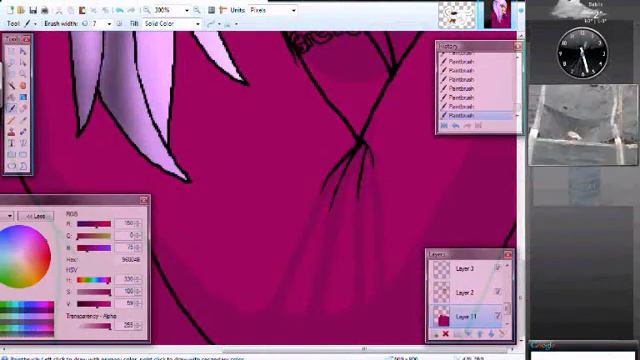Click the New image toolbar icon
Viewport: 640px width, 360px height.
tap(10, 10)
